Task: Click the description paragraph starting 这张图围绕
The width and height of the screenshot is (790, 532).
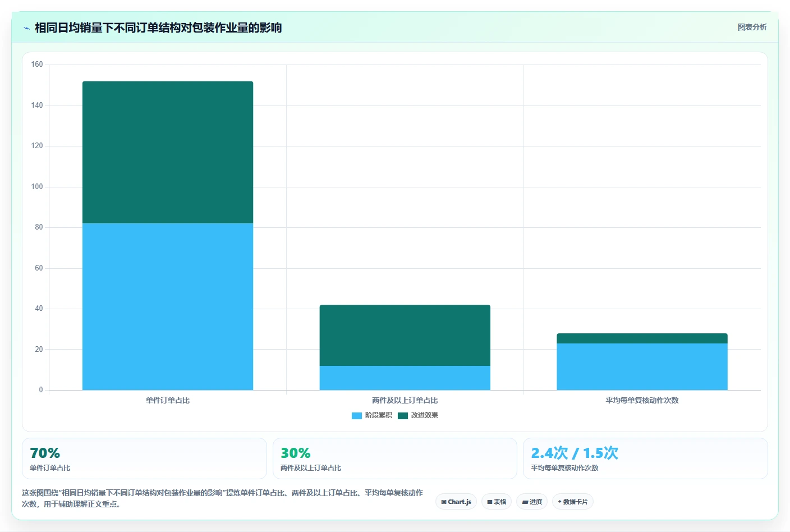Action: point(223,498)
